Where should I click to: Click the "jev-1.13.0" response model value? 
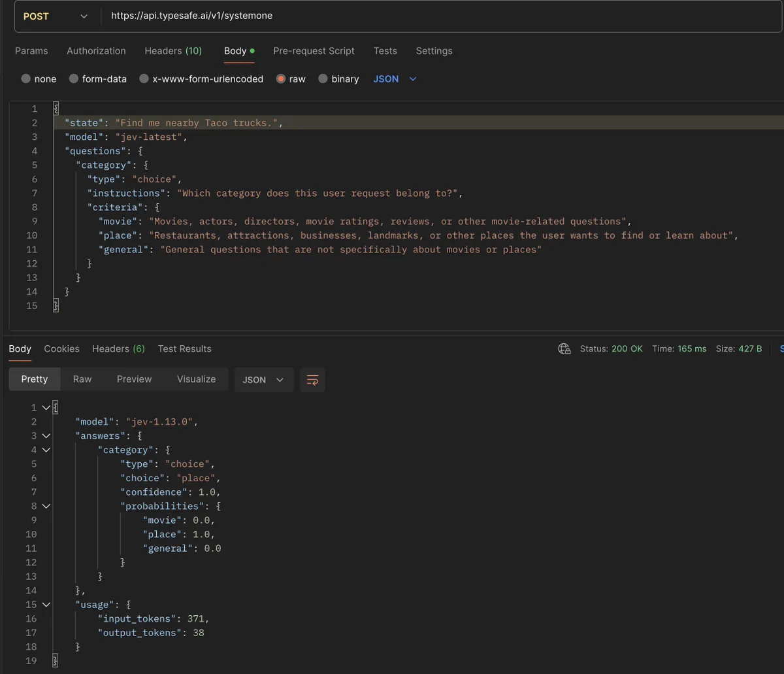coord(160,422)
